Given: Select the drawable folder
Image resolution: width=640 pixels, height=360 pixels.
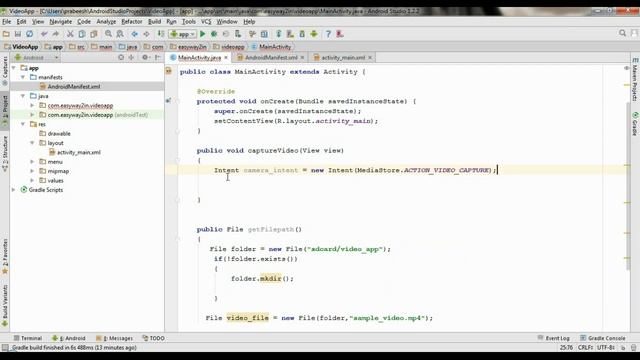Looking at the screenshot, I should click(59, 133).
